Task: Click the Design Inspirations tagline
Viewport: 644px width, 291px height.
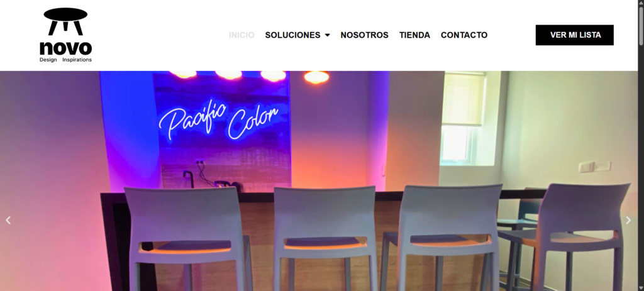Action: (x=65, y=60)
